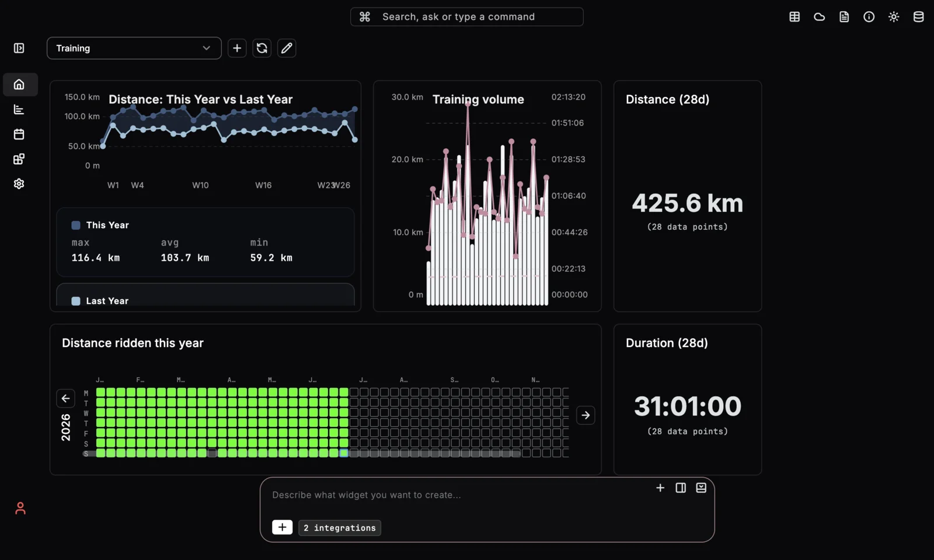Click Distance: This Year vs Last Year title
This screenshot has width=934, height=560.
[x=201, y=100]
